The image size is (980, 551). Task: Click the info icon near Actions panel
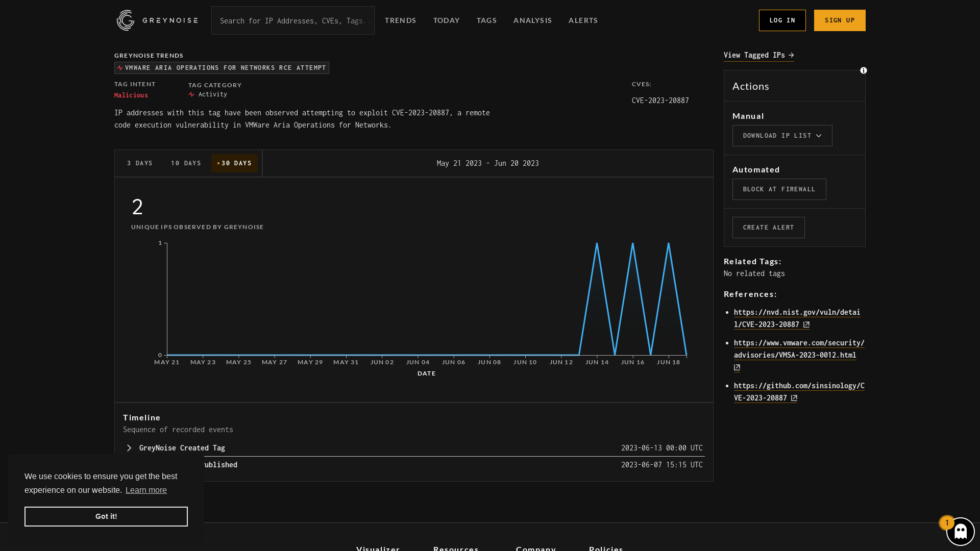(x=864, y=70)
